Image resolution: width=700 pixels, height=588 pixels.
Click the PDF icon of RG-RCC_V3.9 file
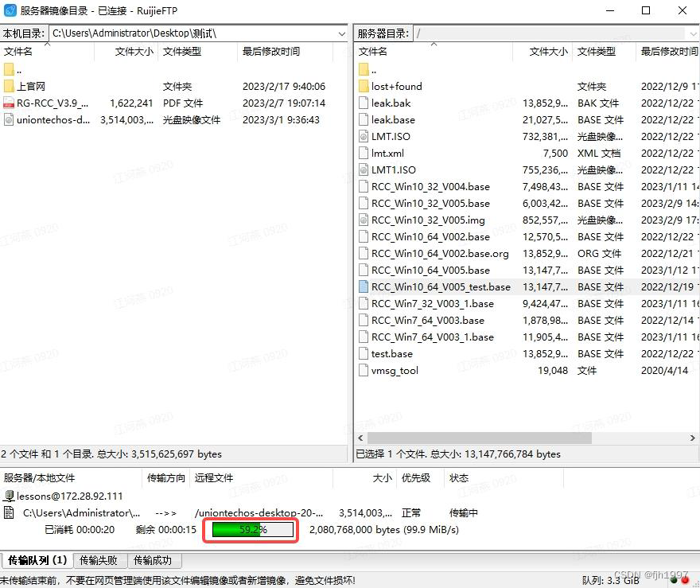[9, 103]
